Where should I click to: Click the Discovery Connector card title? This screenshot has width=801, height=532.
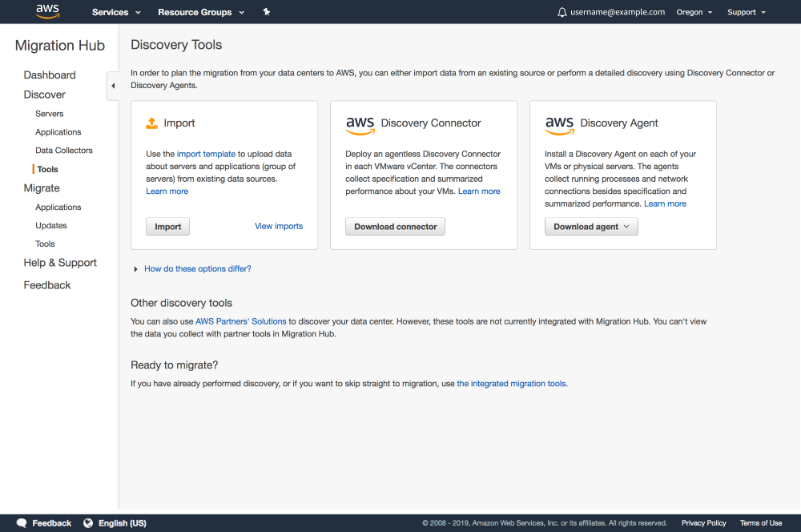(x=431, y=123)
